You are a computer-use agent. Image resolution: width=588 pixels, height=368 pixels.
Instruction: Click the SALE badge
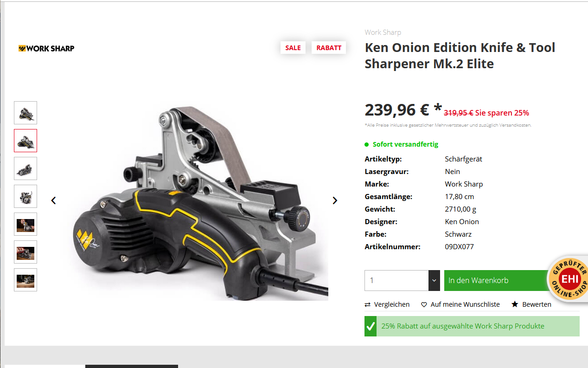pyautogui.click(x=293, y=48)
